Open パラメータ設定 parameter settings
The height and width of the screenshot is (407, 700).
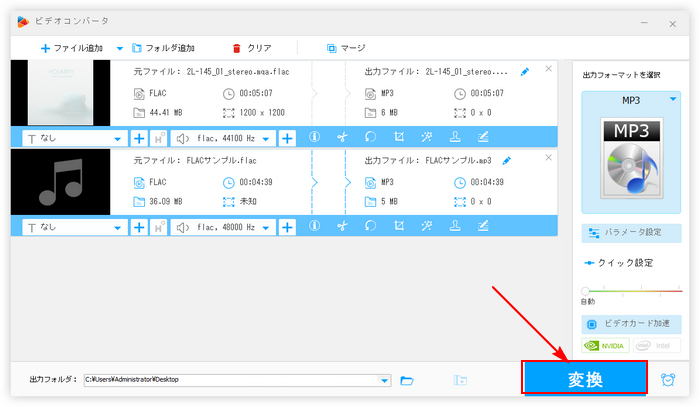631,232
